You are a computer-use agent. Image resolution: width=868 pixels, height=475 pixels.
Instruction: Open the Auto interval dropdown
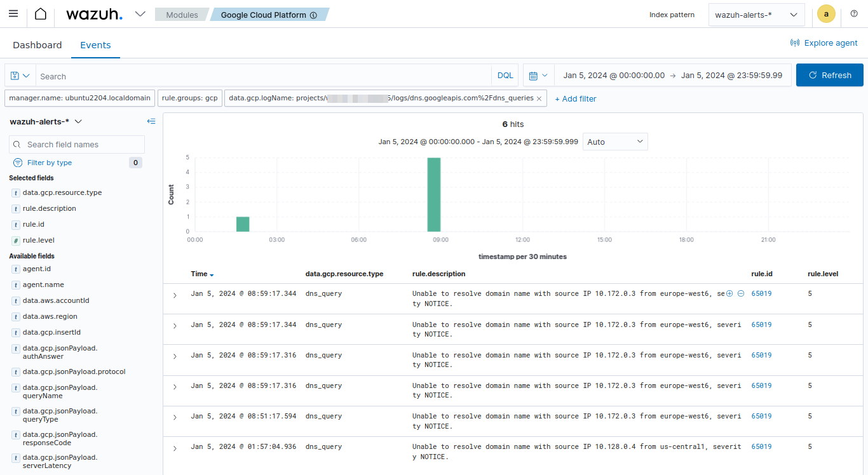click(x=615, y=142)
